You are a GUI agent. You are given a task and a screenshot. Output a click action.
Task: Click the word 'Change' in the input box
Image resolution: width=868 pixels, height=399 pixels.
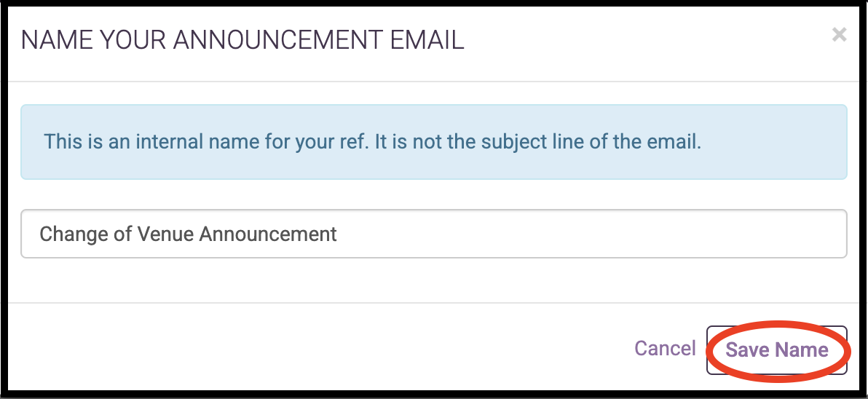click(68, 234)
